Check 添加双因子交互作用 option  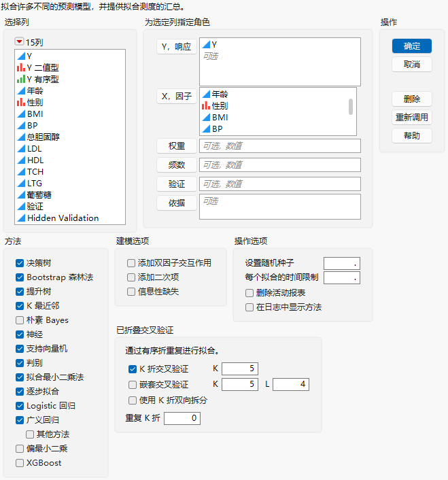(131, 263)
